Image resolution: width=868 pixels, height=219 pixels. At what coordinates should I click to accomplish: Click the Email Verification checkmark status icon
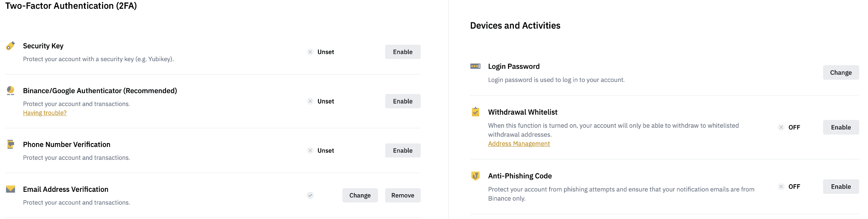click(310, 195)
